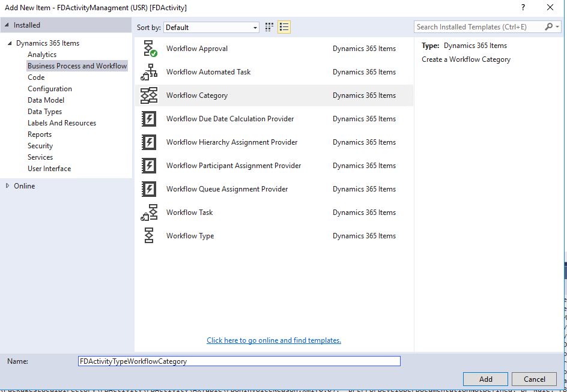
Task: Click the Workflow Due Date Calculation Provider icon
Action: tap(148, 119)
